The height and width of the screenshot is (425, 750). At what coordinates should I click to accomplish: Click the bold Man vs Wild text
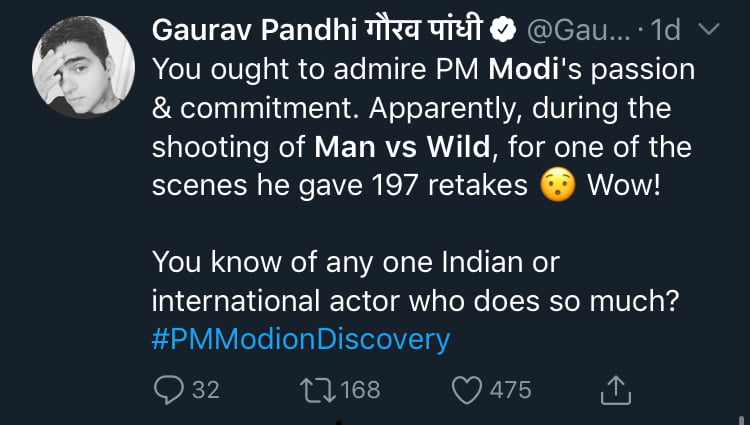[405, 148]
